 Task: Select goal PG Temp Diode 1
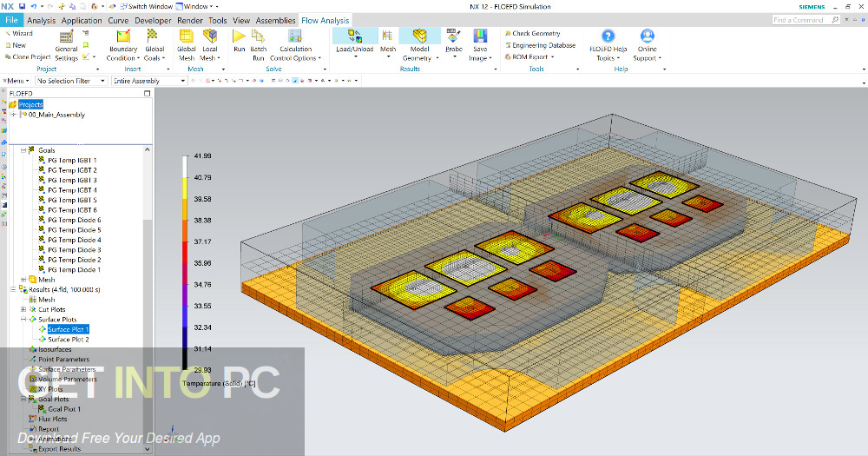74,270
